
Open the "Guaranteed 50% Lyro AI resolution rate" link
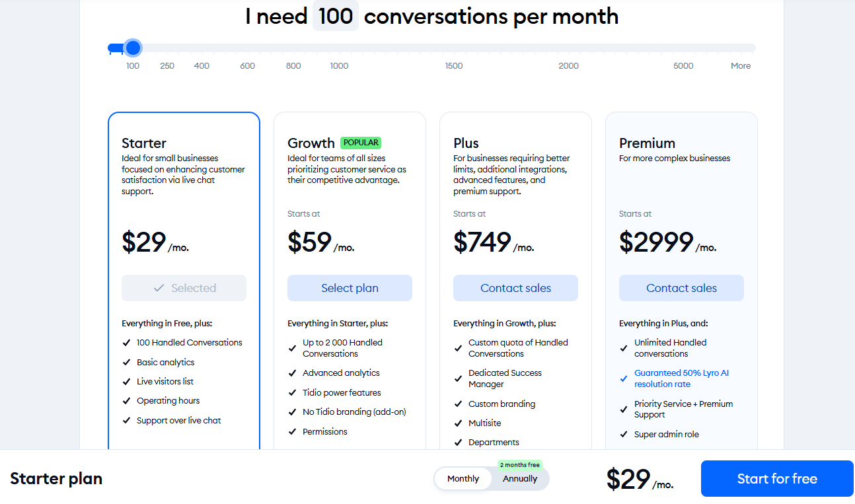pos(682,378)
